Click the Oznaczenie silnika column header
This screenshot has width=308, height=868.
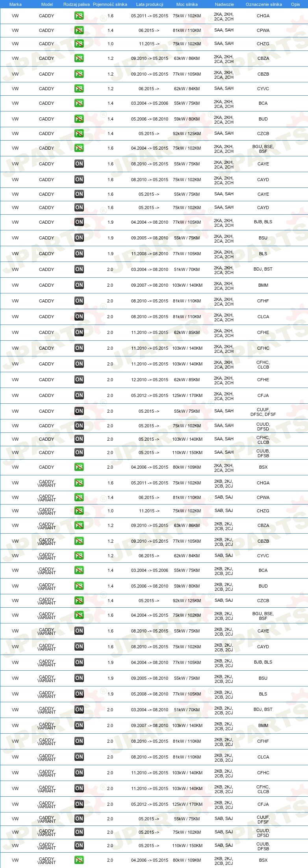tap(263, 4)
